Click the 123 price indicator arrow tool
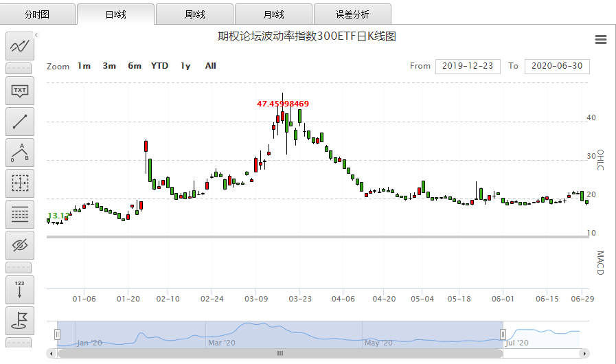 20,289
